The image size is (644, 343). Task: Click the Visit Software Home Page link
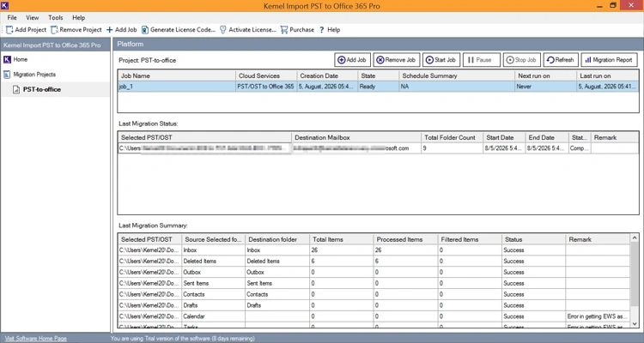36,339
